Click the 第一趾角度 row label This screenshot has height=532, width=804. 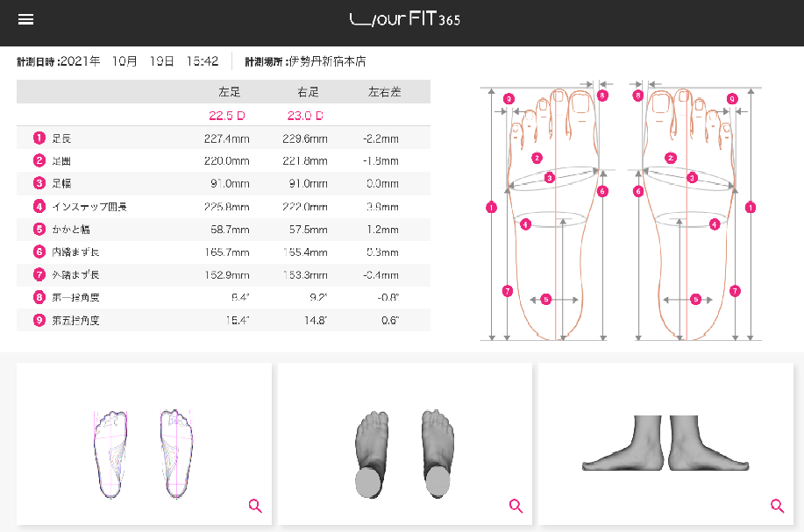click(75, 297)
